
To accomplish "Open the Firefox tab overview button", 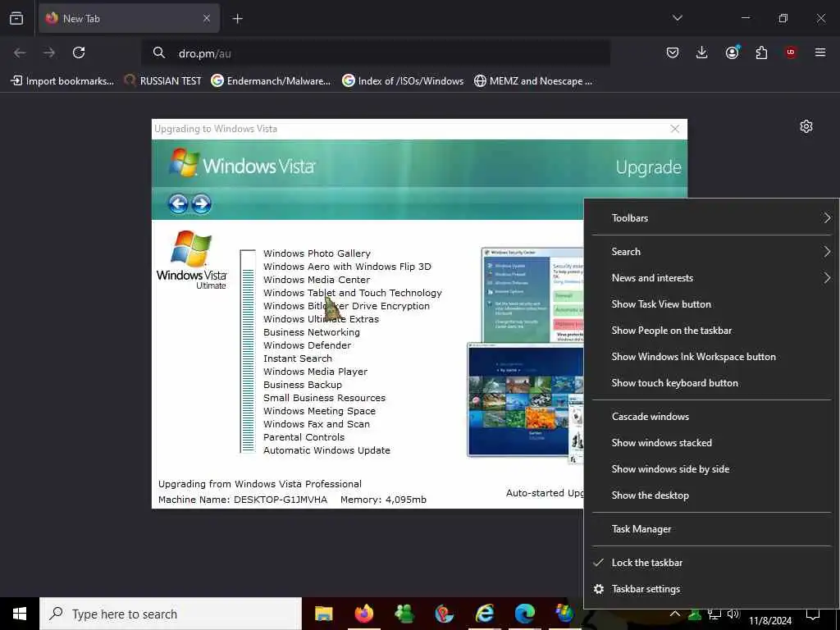I will (x=16, y=18).
